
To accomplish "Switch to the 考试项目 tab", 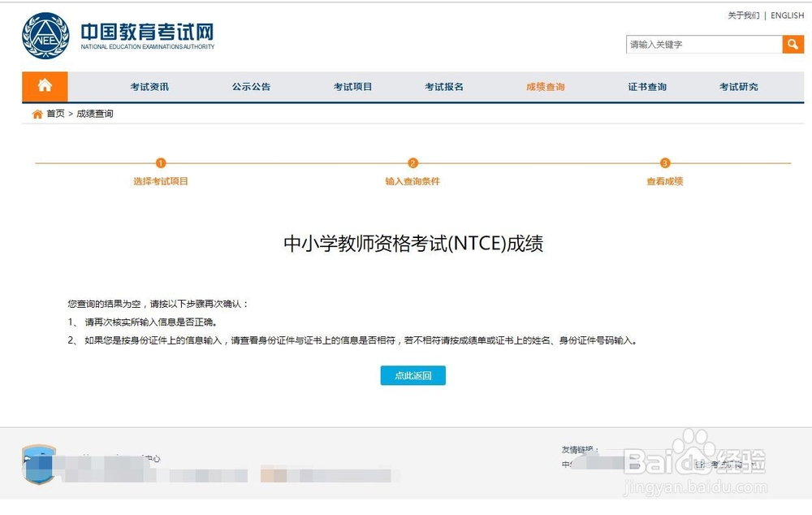I will pos(352,86).
